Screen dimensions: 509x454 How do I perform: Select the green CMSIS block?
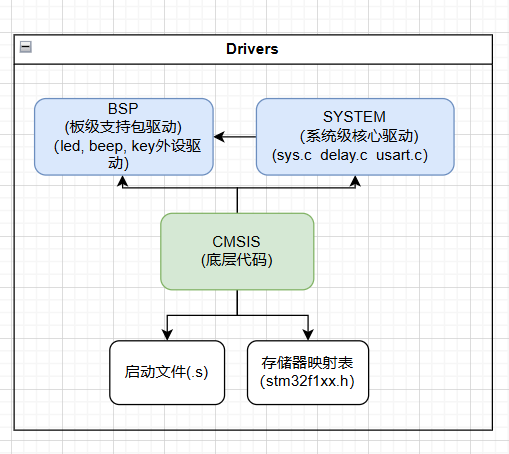coord(237,251)
